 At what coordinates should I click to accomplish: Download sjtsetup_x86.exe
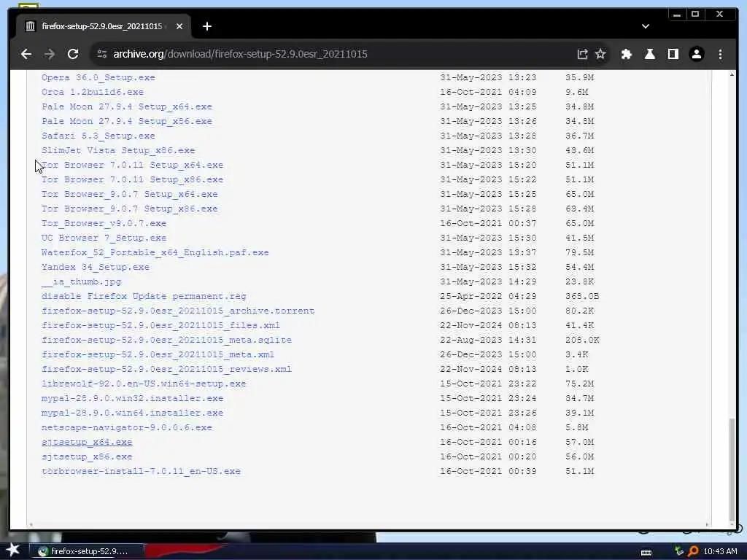pos(87,456)
